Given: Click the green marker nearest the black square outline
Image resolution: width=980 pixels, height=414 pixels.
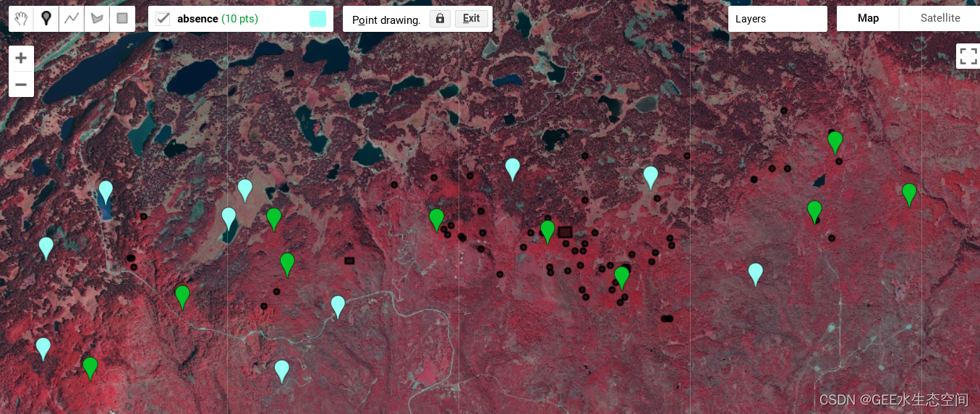Looking at the screenshot, I should click(x=547, y=232).
